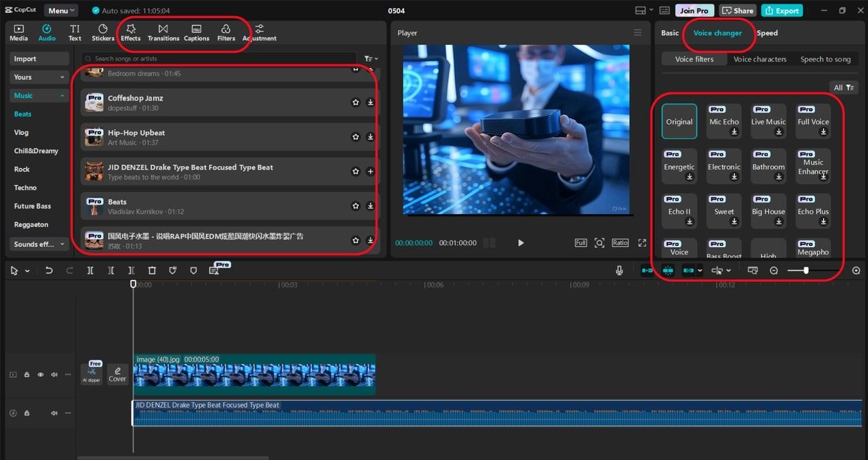868x460 pixels.
Task: Open the Ratio button in player
Action: click(620, 243)
